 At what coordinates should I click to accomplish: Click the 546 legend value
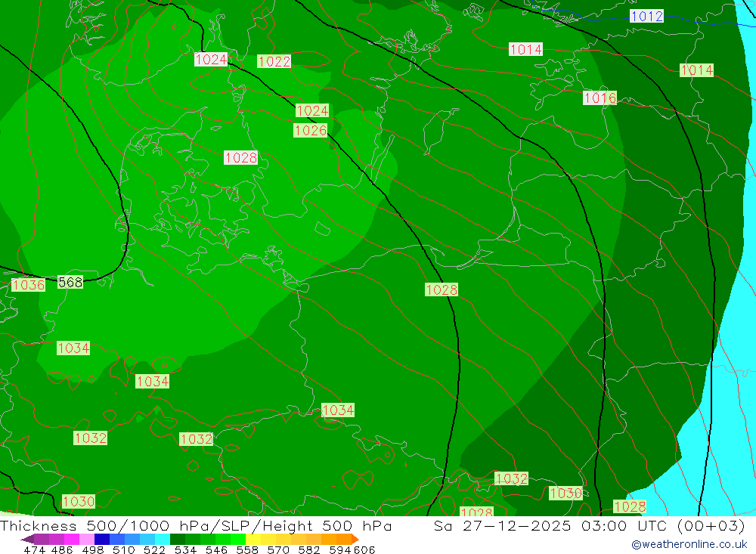216,549
